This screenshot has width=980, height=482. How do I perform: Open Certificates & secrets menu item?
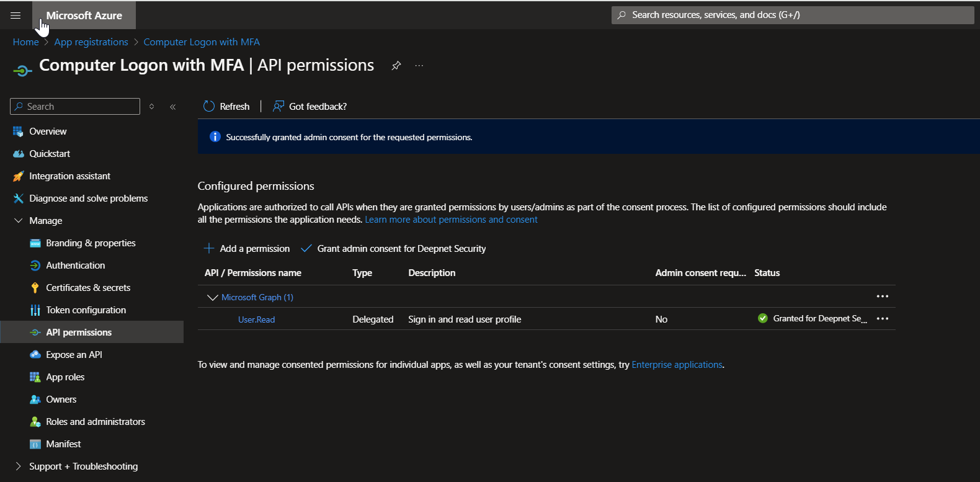pyautogui.click(x=87, y=288)
